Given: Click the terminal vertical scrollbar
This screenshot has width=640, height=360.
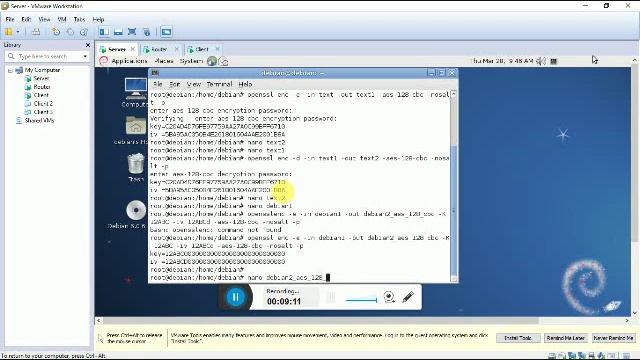Looking at the screenshot, I should [x=453, y=186].
